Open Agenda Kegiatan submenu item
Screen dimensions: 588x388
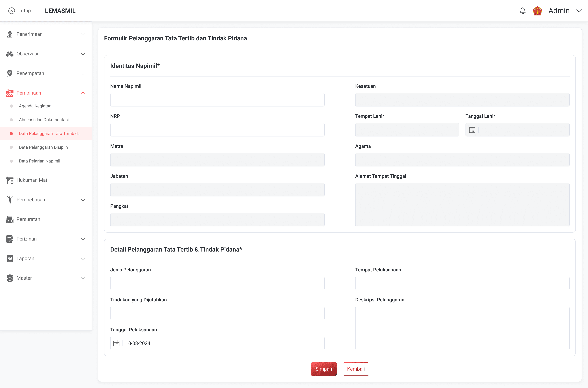[35, 106]
